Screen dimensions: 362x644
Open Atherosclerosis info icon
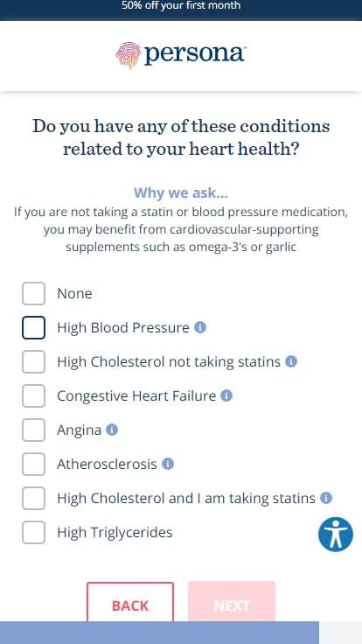(x=168, y=464)
